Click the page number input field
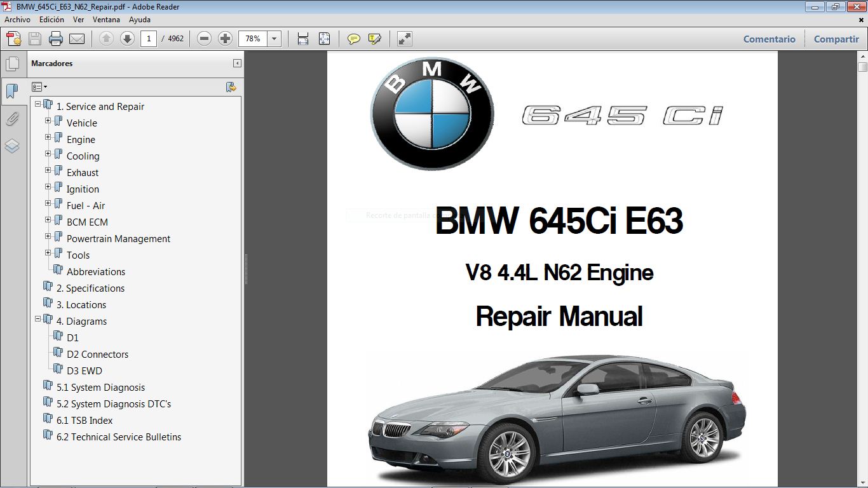This screenshot has height=488, width=868. pyautogui.click(x=149, y=39)
